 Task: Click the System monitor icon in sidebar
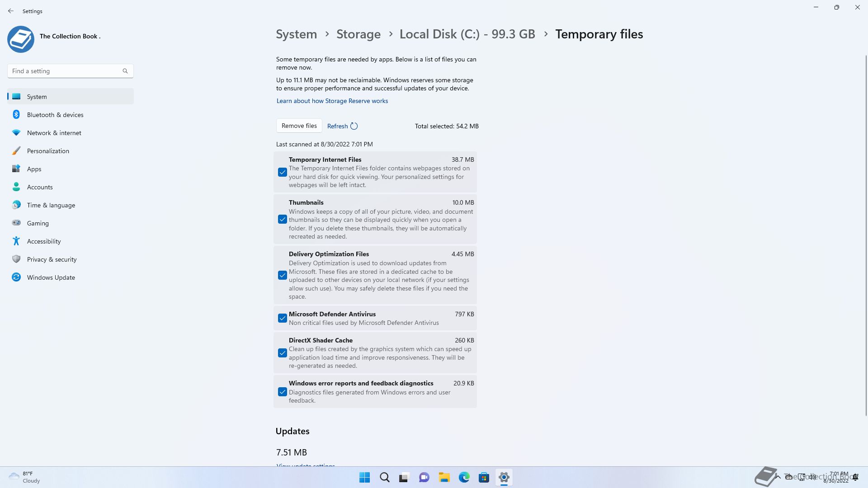click(x=16, y=96)
